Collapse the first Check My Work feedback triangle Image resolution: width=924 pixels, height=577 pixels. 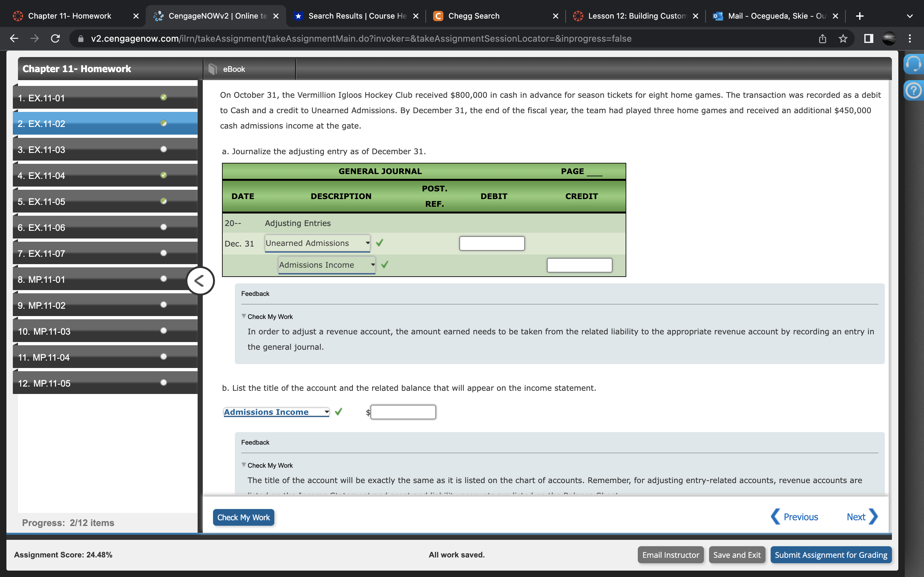pos(244,316)
